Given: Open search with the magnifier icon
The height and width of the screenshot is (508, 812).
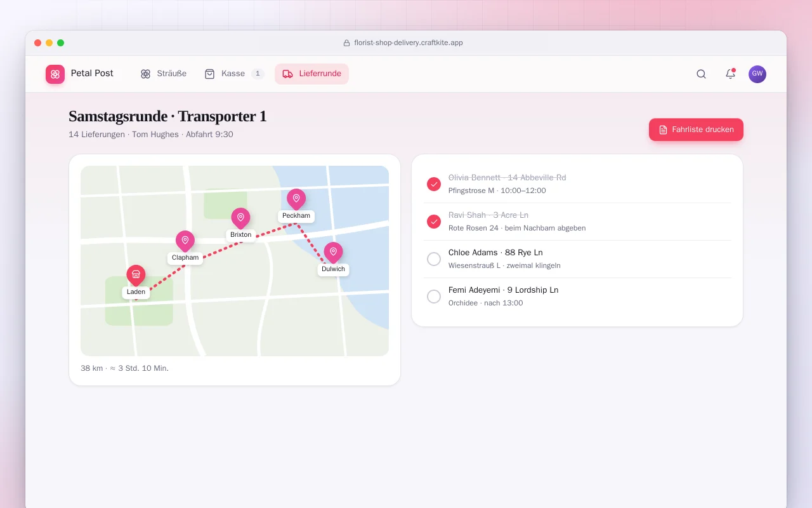Looking at the screenshot, I should point(701,74).
